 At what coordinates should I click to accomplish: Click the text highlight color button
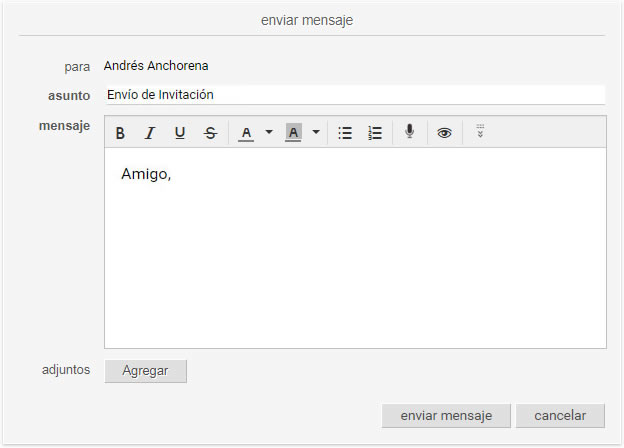coord(293,132)
